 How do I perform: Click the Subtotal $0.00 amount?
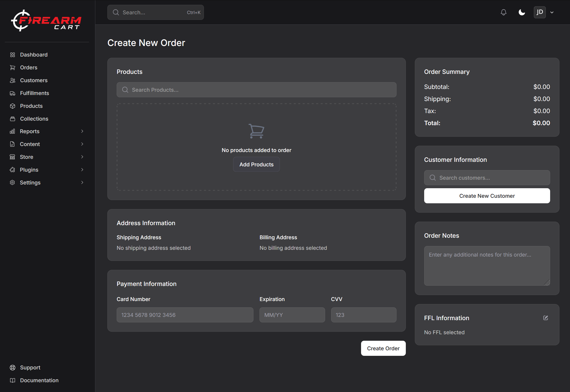point(542,87)
